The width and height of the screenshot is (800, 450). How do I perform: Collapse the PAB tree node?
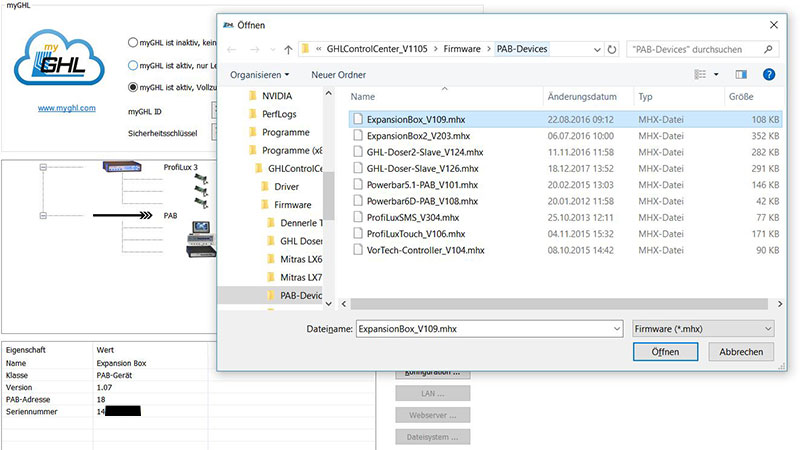point(43,216)
